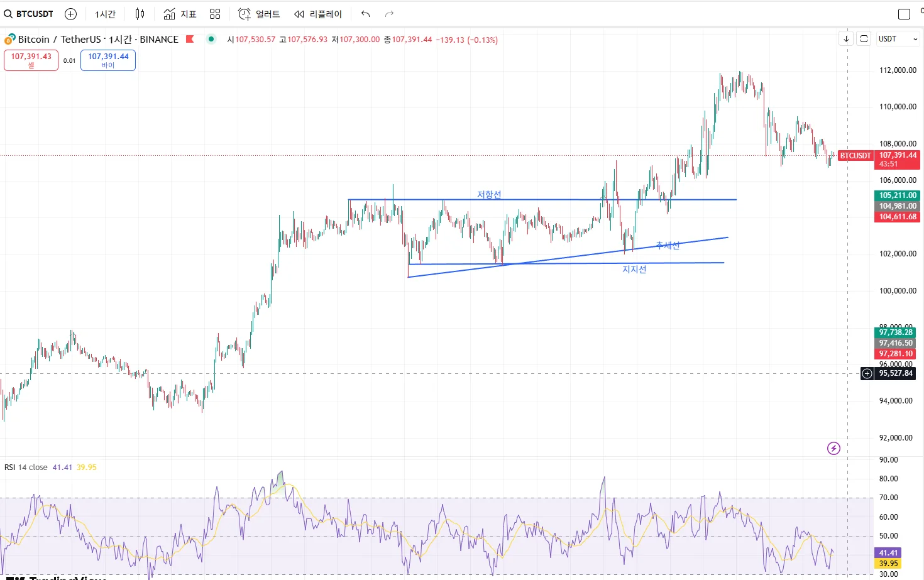Open the 지표 indicators menu
This screenshot has width=924, height=580.
click(x=180, y=14)
